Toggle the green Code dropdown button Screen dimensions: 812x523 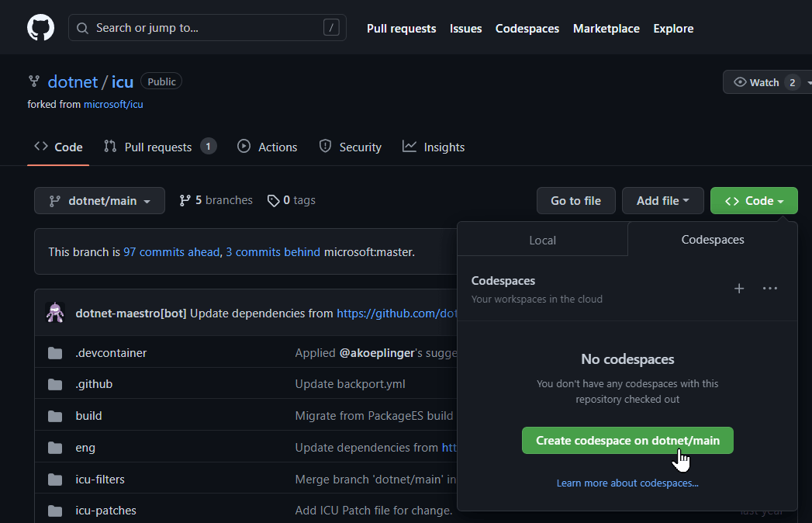(754, 201)
